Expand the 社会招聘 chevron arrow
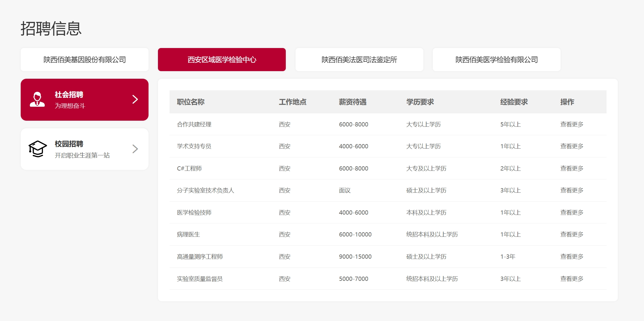644x321 pixels. click(135, 99)
